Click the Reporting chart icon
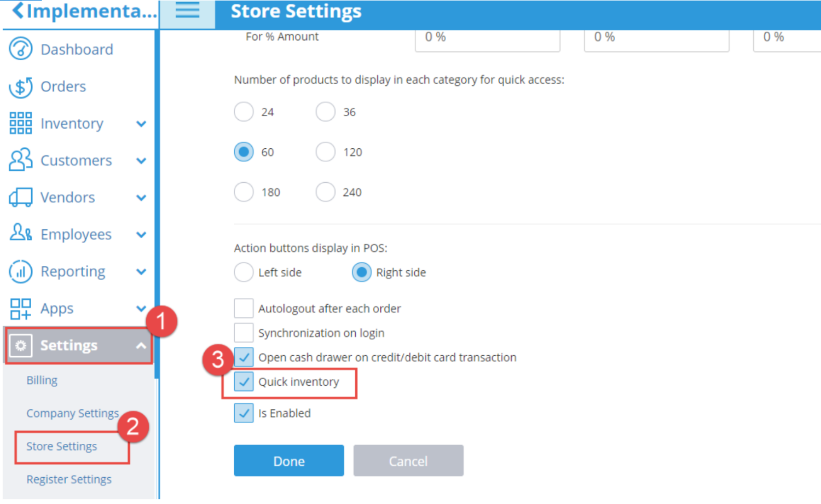 tap(20, 271)
